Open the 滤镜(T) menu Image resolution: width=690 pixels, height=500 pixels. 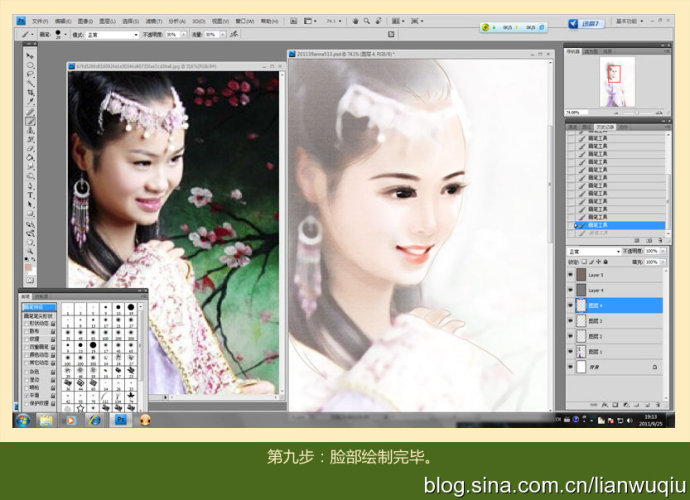(x=154, y=21)
